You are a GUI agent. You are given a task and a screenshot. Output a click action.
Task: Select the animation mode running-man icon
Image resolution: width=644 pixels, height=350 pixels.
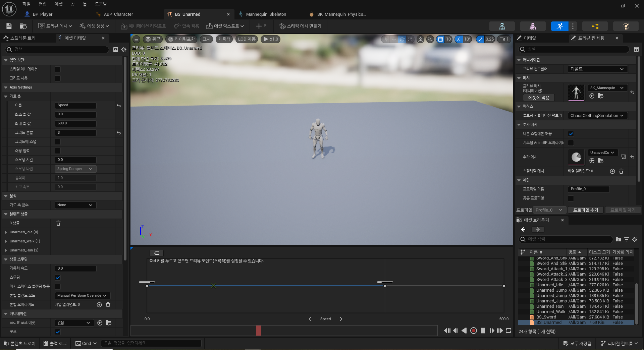(559, 26)
